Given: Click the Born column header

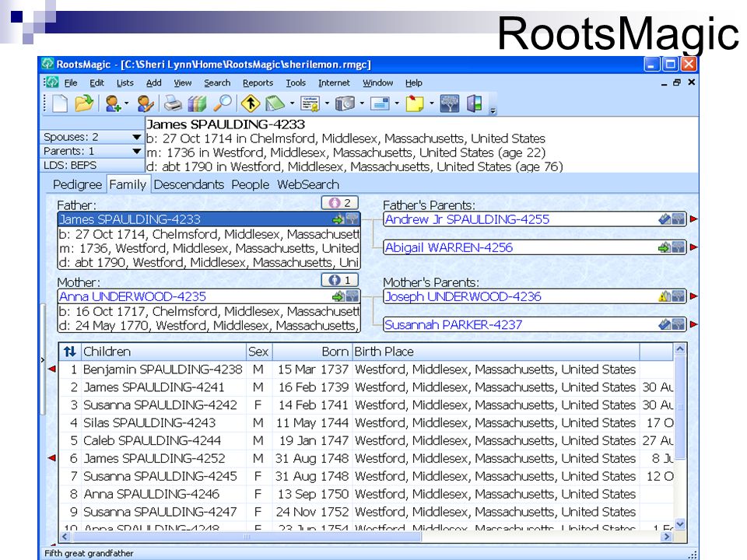Looking at the screenshot, I should click(x=312, y=352).
